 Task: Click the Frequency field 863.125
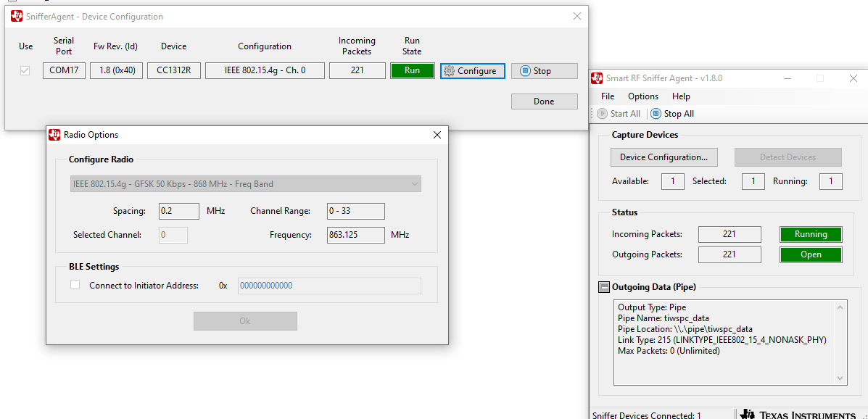(355, 235)
